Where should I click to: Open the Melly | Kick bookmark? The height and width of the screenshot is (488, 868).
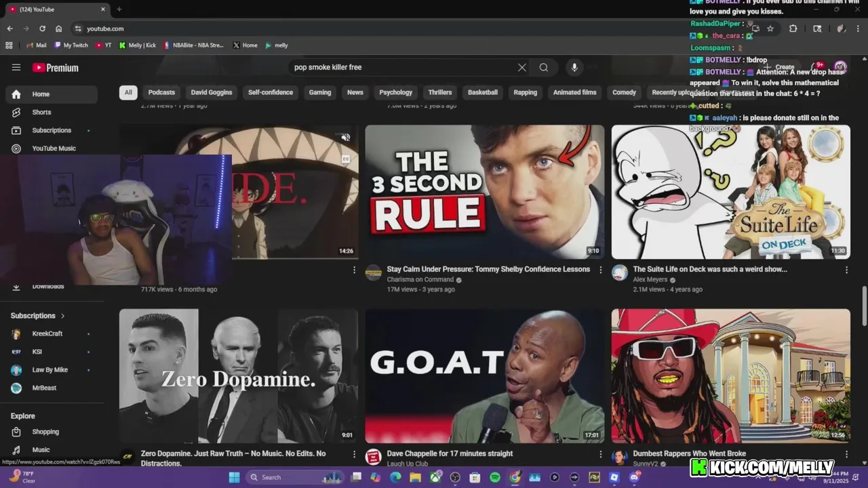tap(137, 45)
